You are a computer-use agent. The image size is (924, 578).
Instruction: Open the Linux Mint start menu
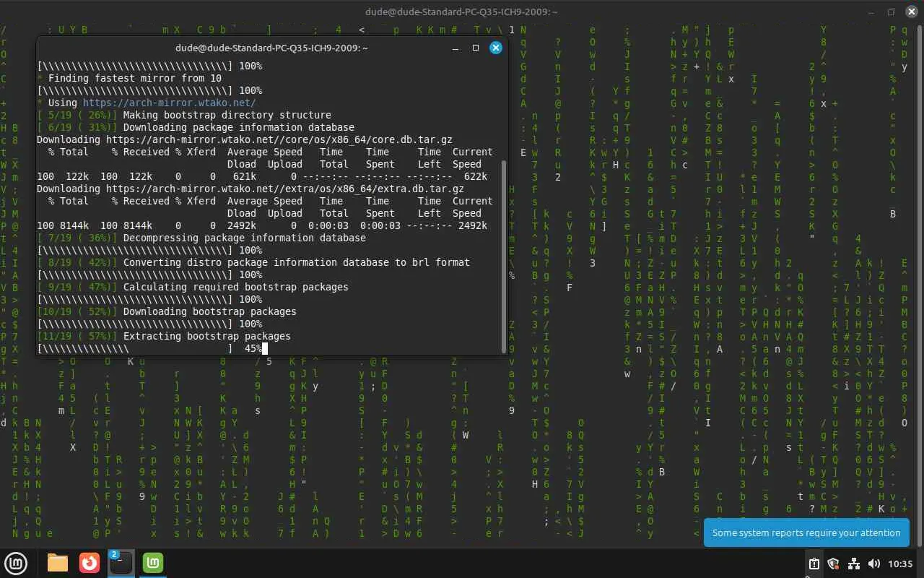pyautogui.click(x=17, y=562)
